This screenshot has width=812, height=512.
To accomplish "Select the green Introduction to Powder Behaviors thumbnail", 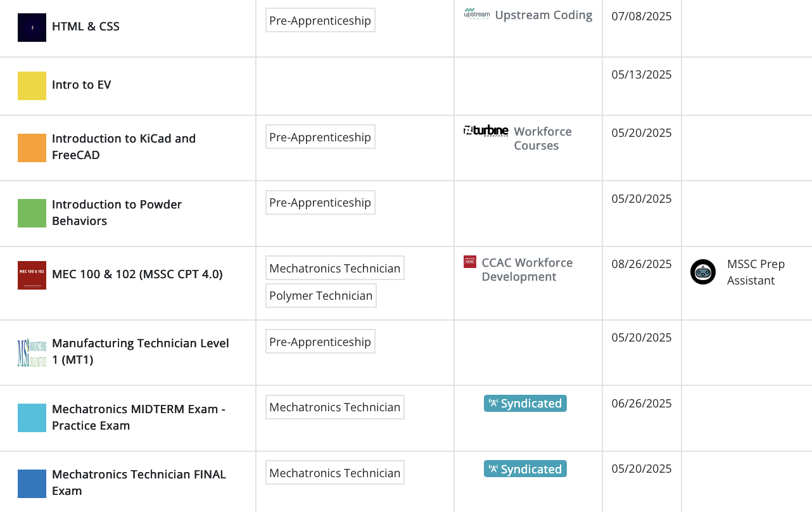I will tap(32, 213).
